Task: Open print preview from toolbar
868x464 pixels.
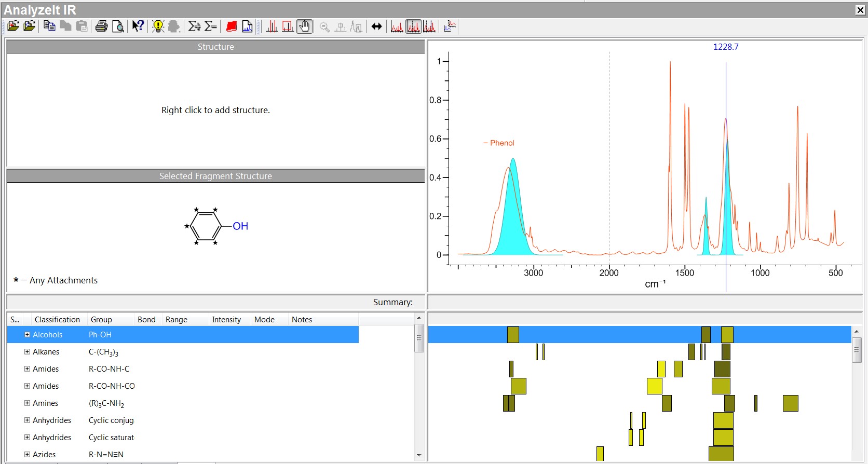Action: (x=118, y=26)
